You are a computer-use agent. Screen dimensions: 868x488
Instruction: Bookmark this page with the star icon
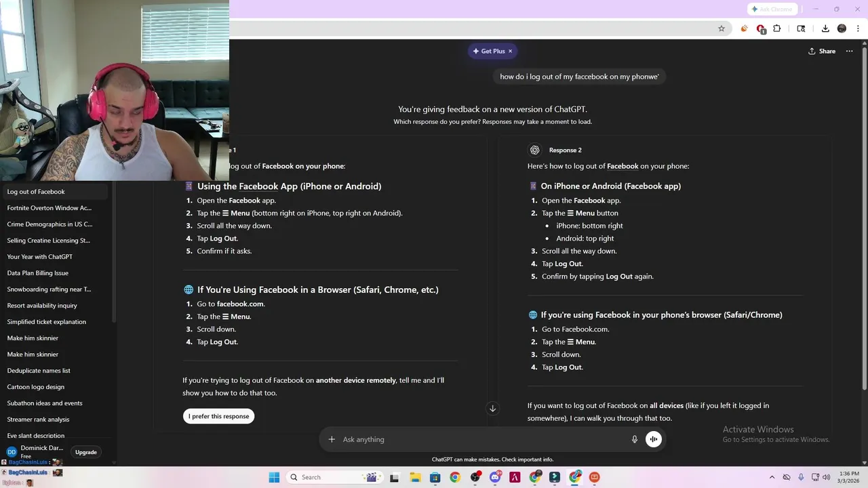[x=722, y=28]
